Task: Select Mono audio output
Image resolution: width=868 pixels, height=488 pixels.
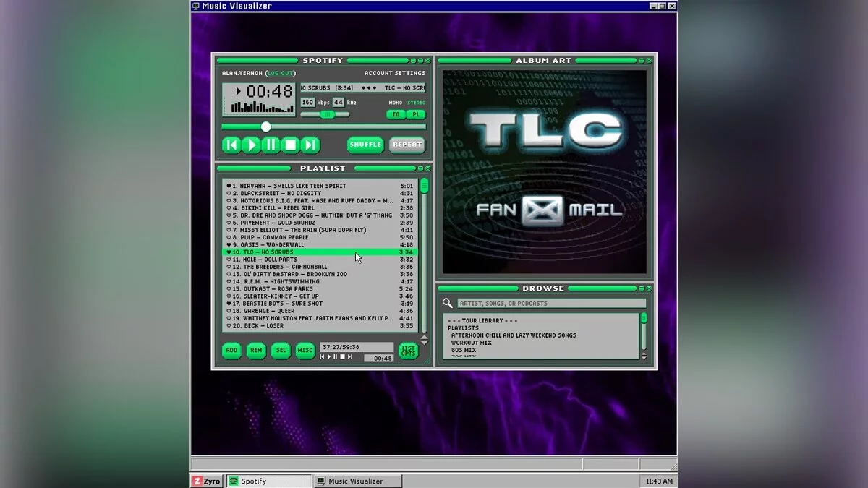Action: (x=395, y=103)
